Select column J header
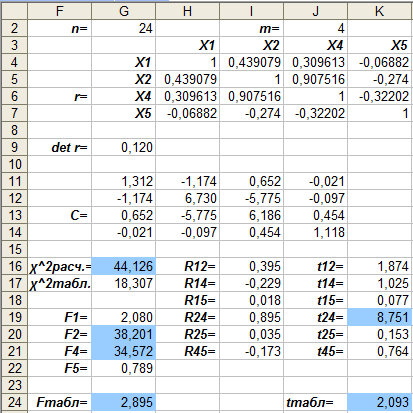Image resolution: width=413 pixels, height=413 pixels. point(315,11)
